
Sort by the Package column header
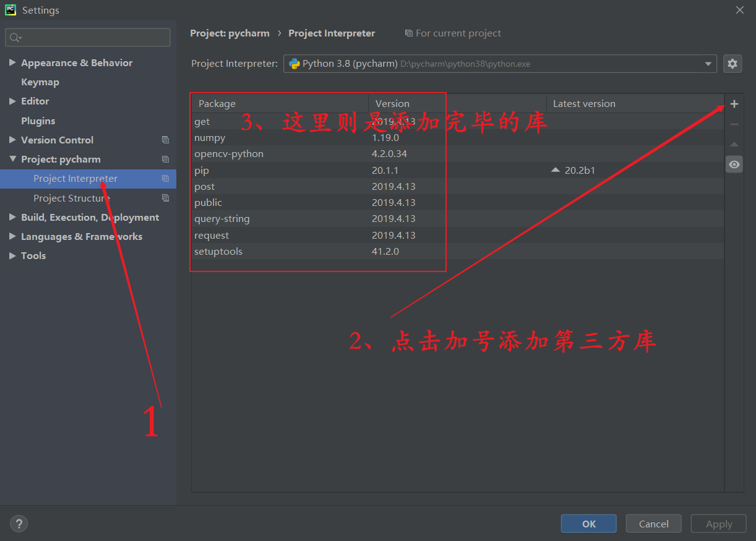pyautogui.click(x=280, y=103)
